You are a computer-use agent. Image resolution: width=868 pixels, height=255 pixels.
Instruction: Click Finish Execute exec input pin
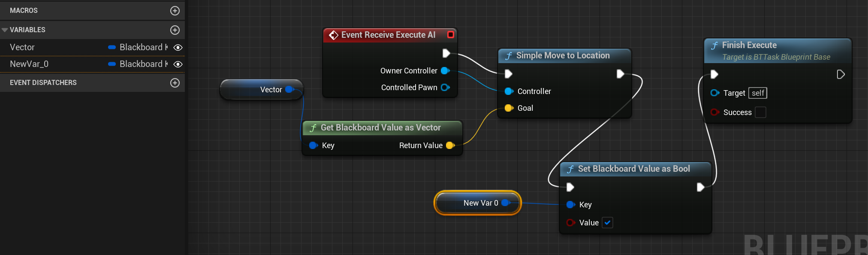click(714, 75)
